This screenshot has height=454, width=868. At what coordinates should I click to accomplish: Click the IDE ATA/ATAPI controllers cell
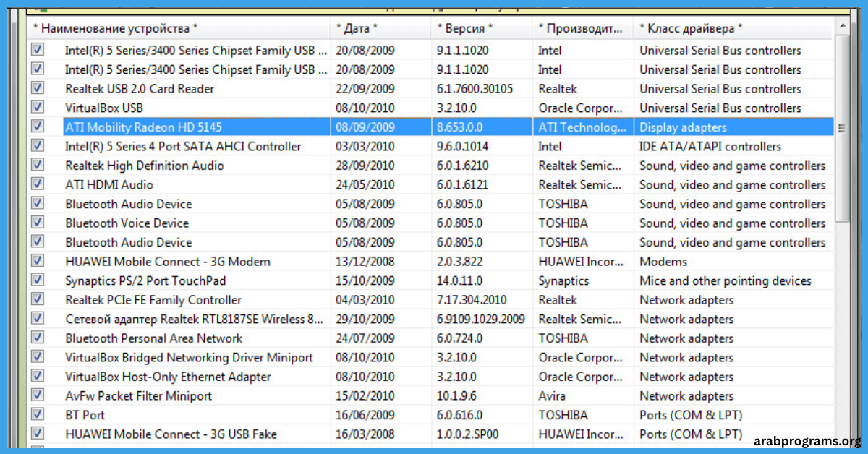(710, 146)
